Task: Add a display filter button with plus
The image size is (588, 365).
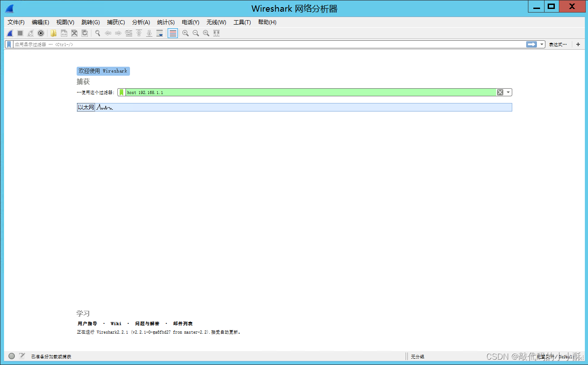Action: (578, 44)
